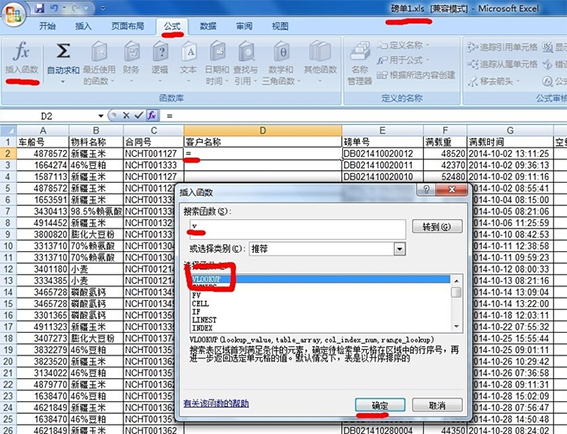
Task: Click dialog help question mark button
Action: pyautogui.click(x=426, y=190)
